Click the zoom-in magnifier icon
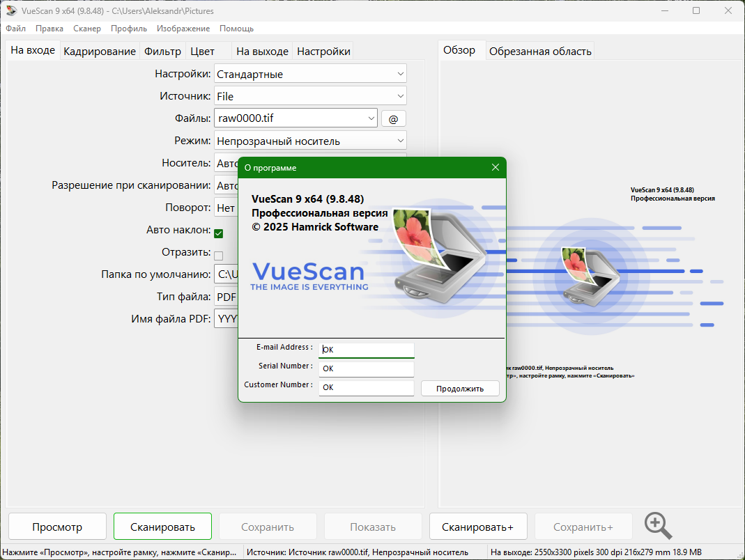Viewport: 745px width, 560px height. pyautogui.click(x=658, y=526)
